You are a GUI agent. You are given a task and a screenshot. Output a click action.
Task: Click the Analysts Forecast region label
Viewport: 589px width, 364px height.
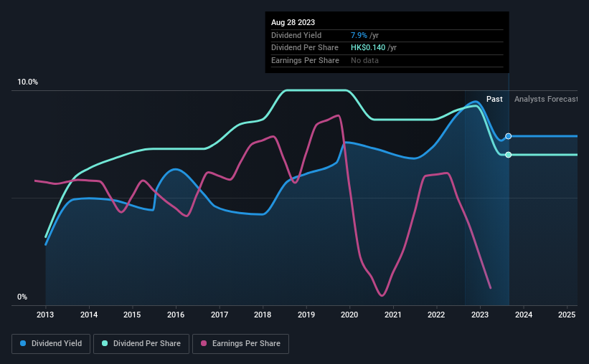click(546, 99)
